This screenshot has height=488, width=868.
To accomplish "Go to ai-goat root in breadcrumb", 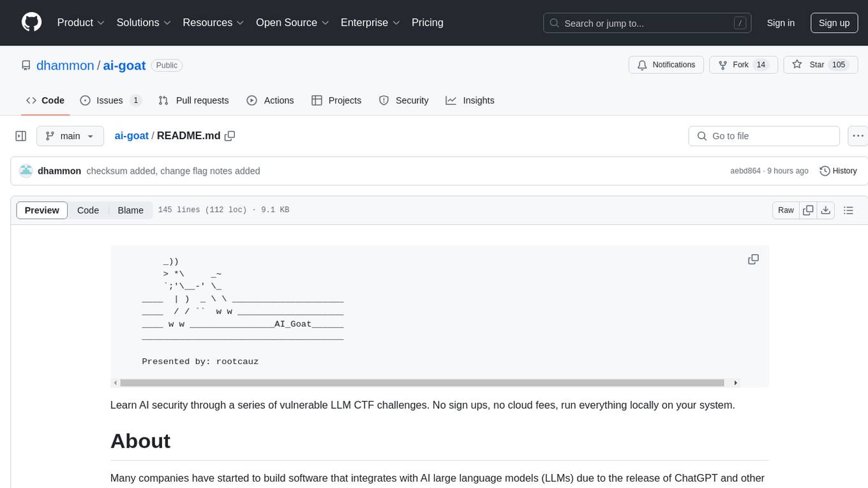I will [x=131, y=135].
